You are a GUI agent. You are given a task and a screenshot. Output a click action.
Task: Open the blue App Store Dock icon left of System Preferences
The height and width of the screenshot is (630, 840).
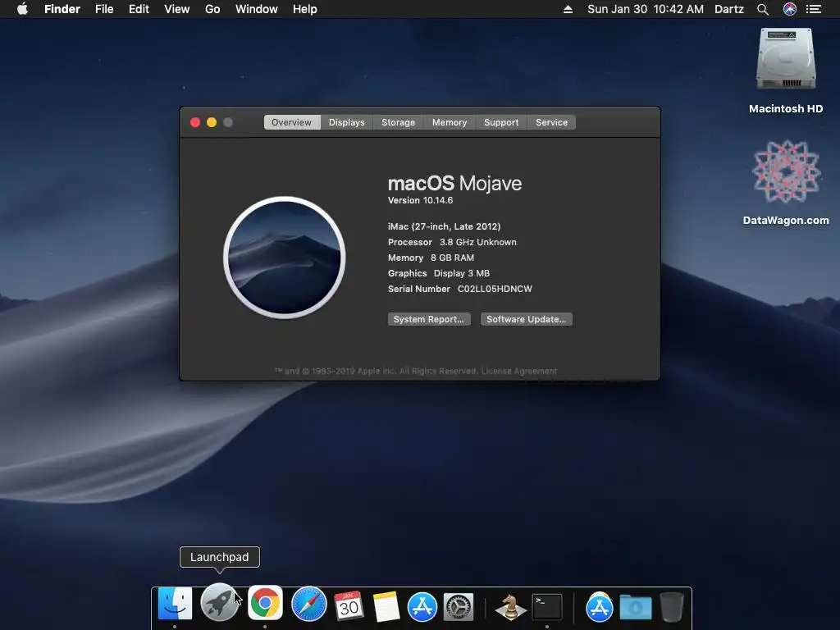[x=422, y=607]
